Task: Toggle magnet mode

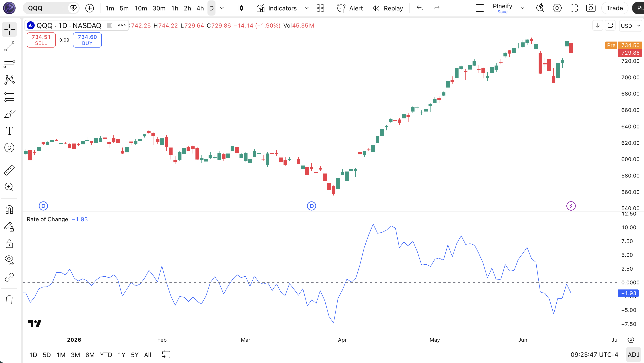Action: point(9,209)
